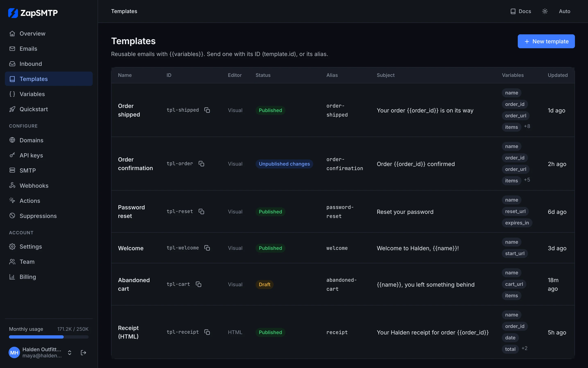The image size is (588, 368).
Task: Open account Settings
Action: 49,247
